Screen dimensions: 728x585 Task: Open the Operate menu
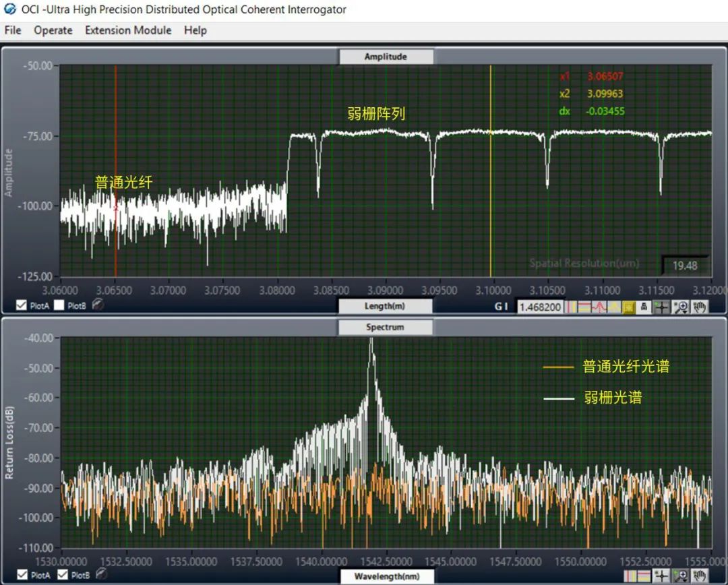53,30
